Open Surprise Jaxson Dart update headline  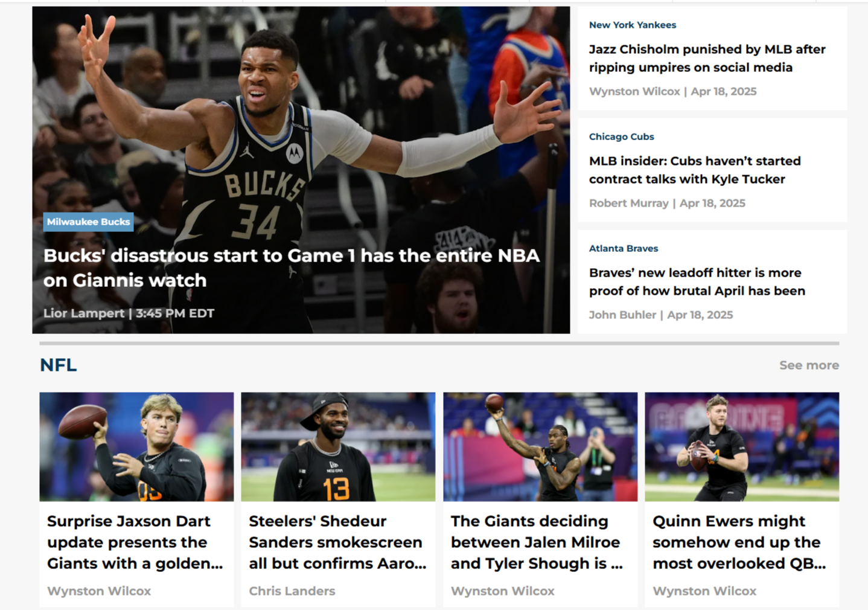click(135, 542)
